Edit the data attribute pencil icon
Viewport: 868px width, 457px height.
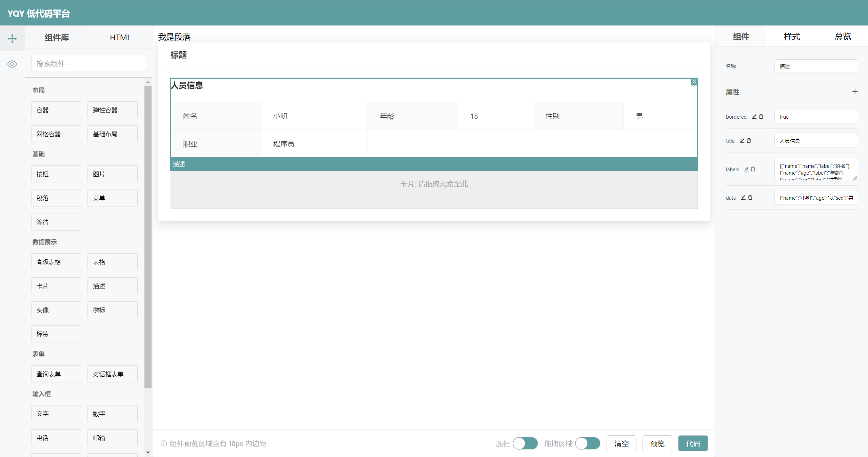(743, 198)
